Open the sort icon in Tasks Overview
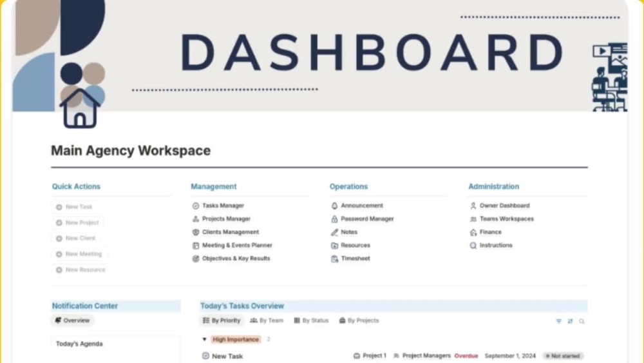 click(x=570, y=321)
